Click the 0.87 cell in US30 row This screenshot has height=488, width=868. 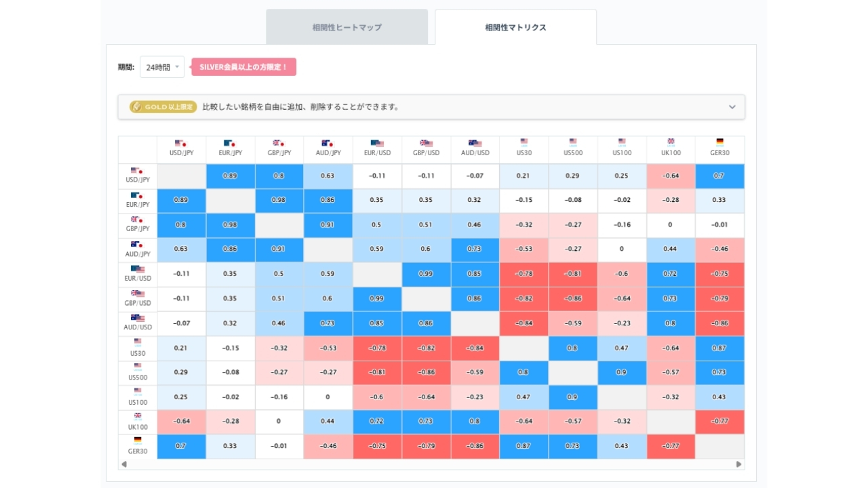pyautogui.click(x=719, y=348)
